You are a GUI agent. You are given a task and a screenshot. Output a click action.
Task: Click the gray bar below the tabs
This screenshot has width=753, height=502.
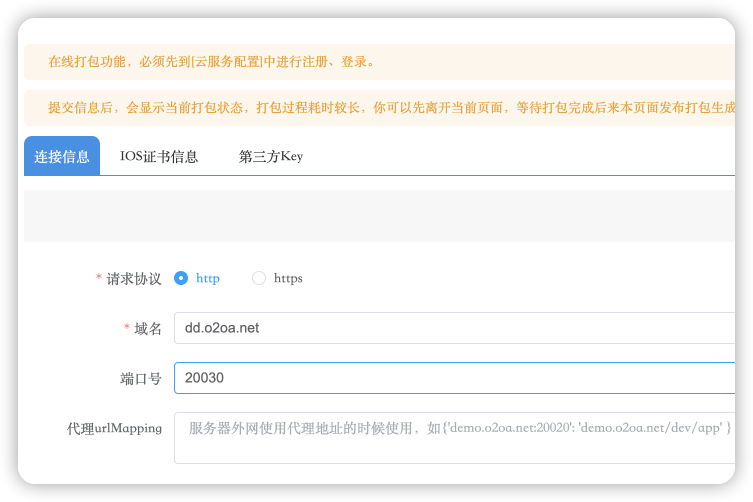click(380, 216)
